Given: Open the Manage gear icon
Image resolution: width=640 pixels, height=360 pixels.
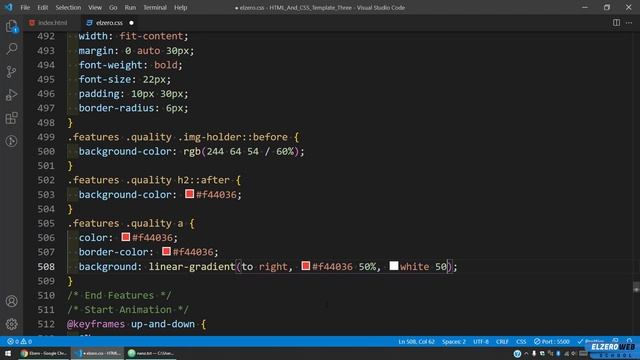Looking at the screenshot, I should click(11, 324).
